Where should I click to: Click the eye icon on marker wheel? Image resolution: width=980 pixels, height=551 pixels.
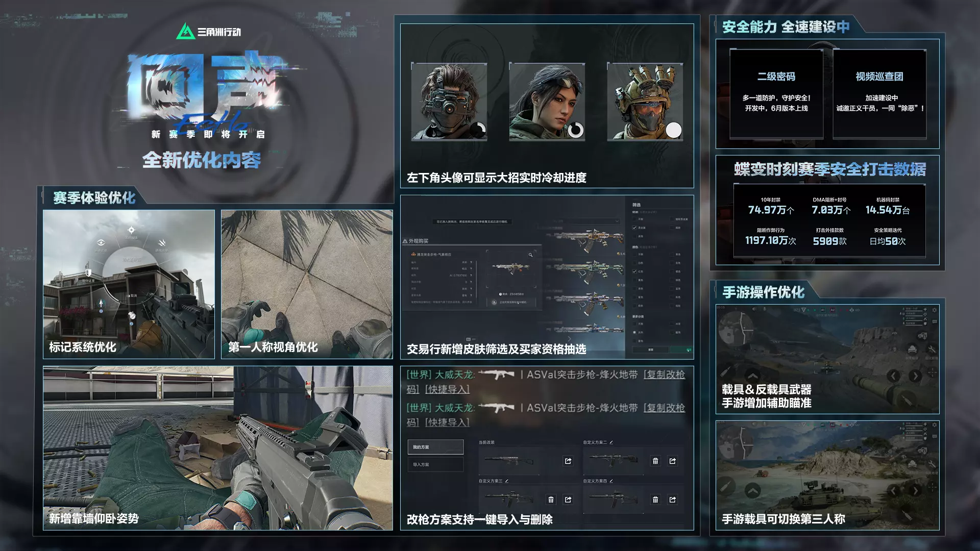101,242
